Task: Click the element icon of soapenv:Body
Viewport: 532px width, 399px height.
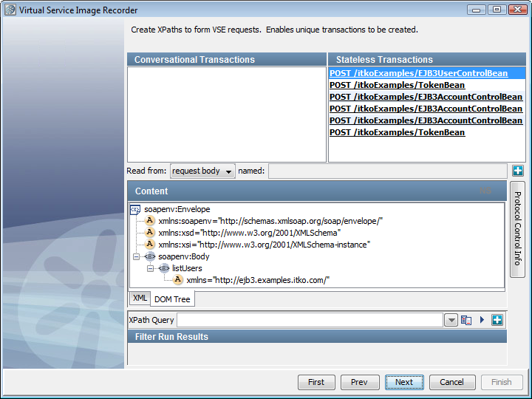Action: click(149, 256)
